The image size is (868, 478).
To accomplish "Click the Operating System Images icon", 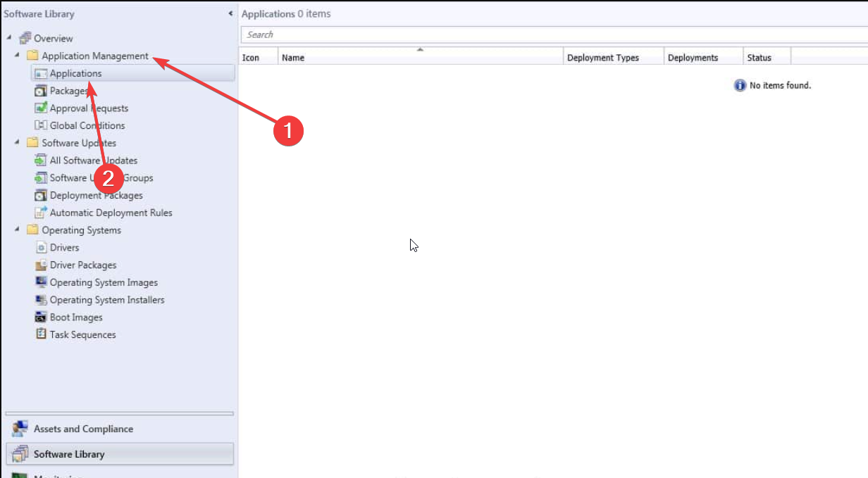I will 41,282.
